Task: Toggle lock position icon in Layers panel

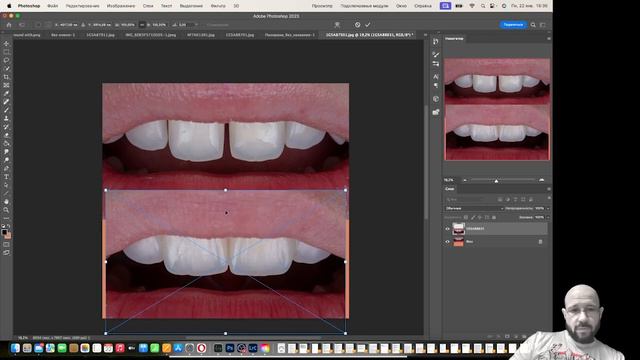Action: coord(480,218)
